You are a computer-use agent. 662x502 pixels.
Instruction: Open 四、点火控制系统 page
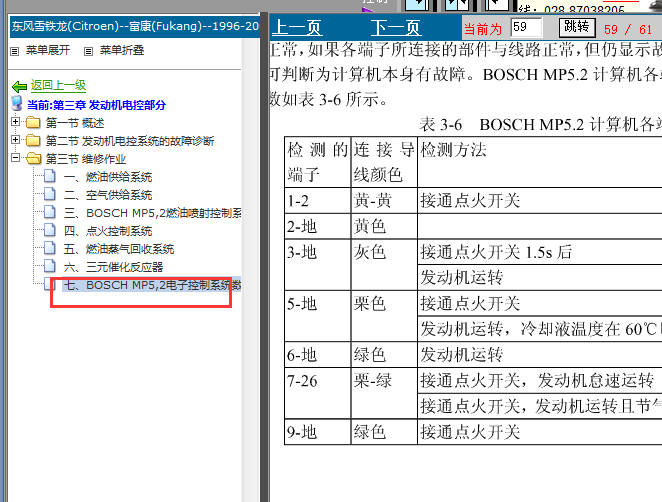tap(108, 231)
